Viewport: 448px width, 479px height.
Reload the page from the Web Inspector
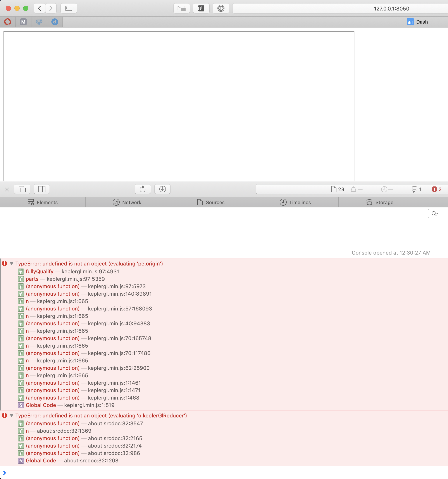click(143, 189)
